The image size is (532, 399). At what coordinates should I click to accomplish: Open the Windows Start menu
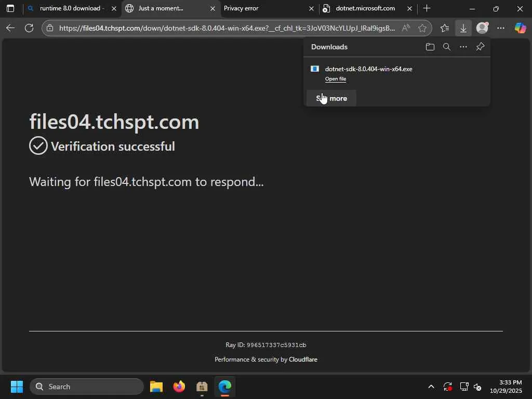pyautogui.click(x=17, y=387)
